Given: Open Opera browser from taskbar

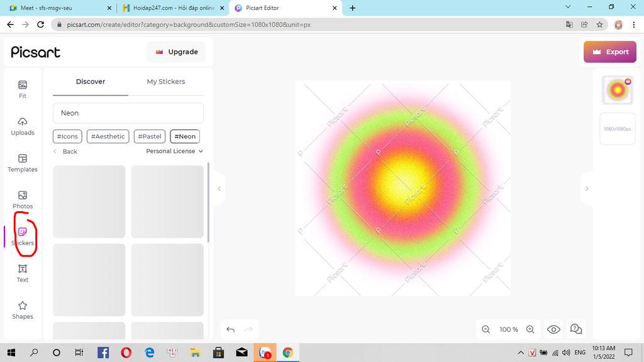Looking at the screenshot, I should (x=126, y=353).
